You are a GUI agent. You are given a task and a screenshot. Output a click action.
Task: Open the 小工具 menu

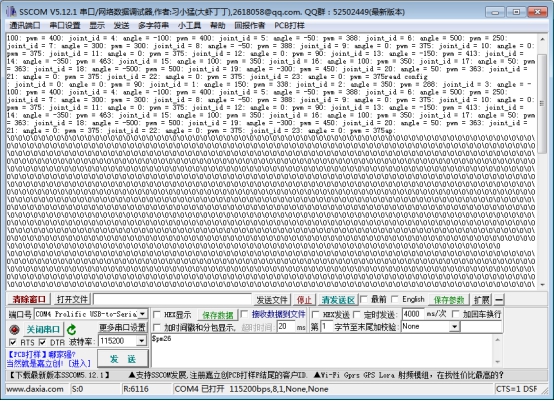pos(189,25)
